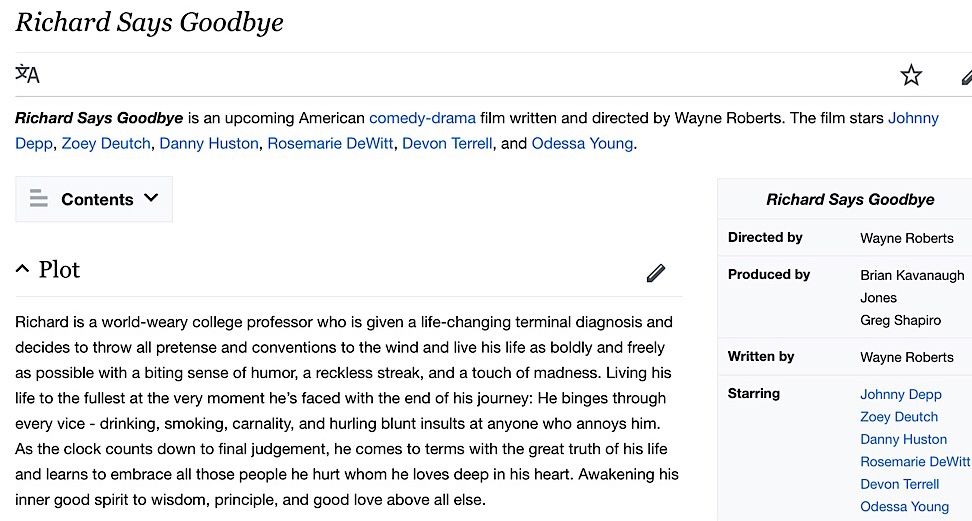Click Devon Terrell in the infobox
Image resolution: width=972 pixels, height=521 pixels.
[900, 484]
